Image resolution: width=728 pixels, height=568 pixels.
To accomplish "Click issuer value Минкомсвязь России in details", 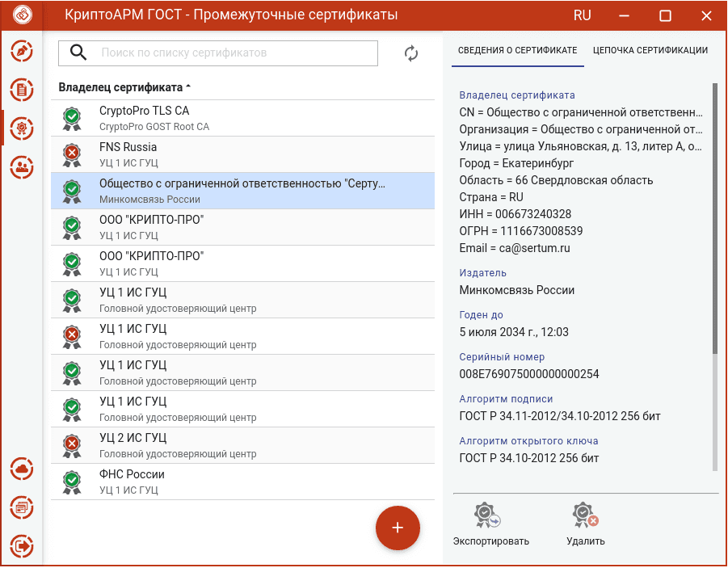I will [x=517, y=290].
